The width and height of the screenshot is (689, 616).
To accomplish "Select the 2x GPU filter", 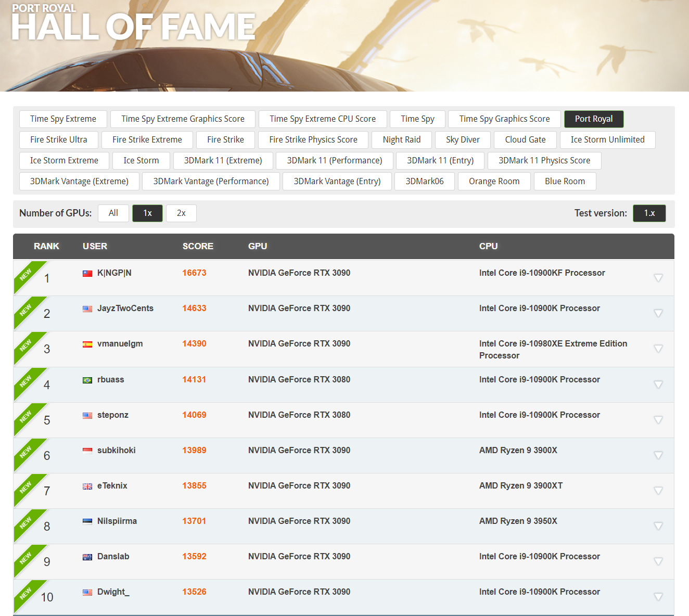I will click(x=181, y=213).
